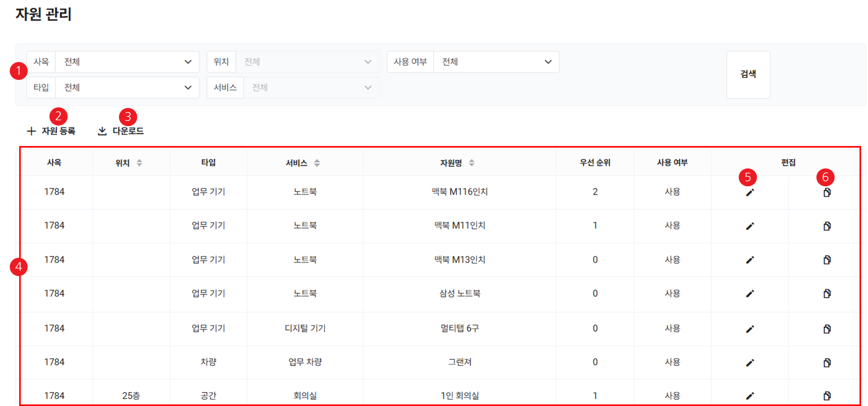Open the 사용 여부 dropdown

pos(496,62)
